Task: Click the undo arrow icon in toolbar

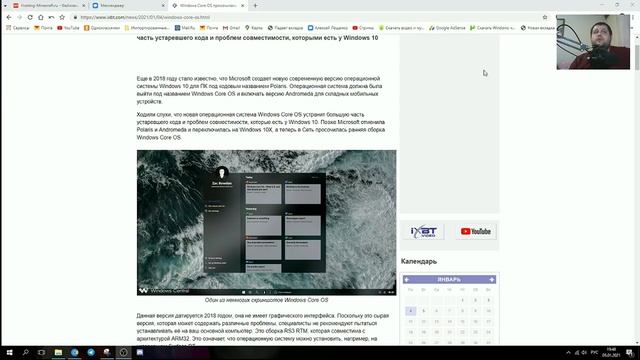Action: [x=51, y=17]
